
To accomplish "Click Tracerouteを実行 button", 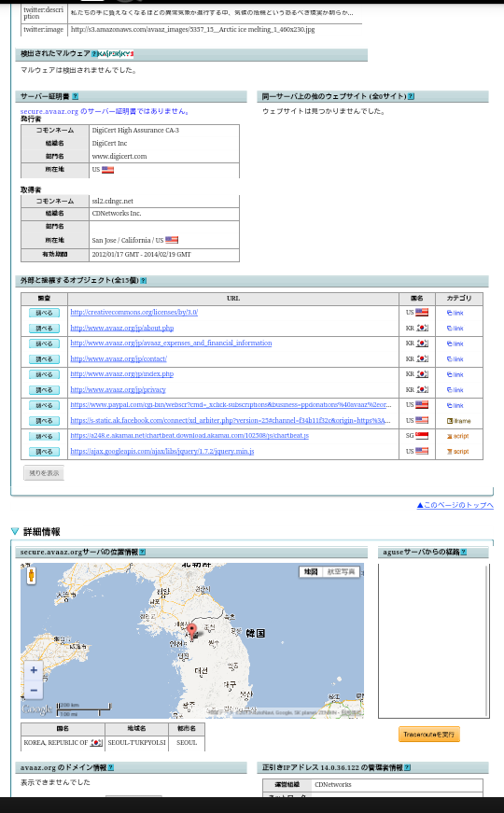I will (428, 735).
